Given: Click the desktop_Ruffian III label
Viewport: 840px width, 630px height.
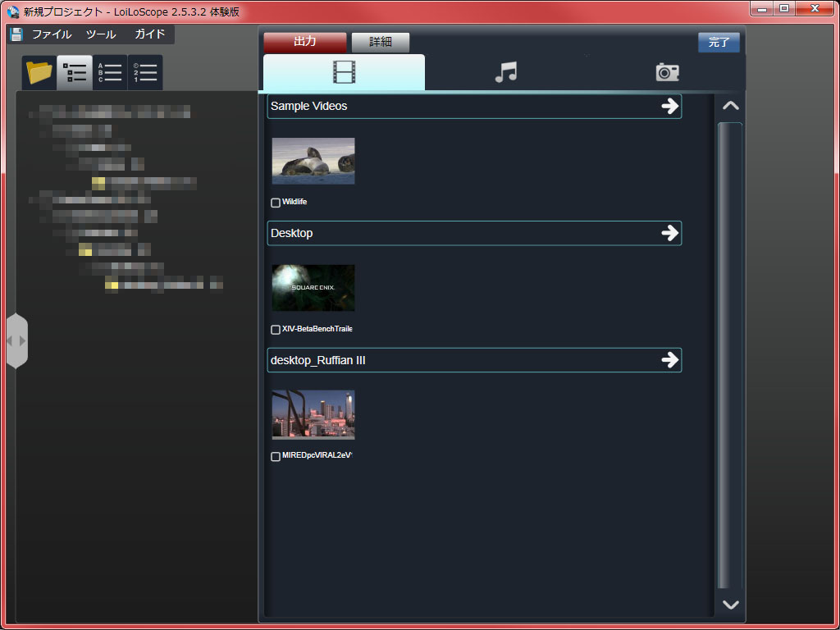Looking at the screenshot, I should pos(318,361).
